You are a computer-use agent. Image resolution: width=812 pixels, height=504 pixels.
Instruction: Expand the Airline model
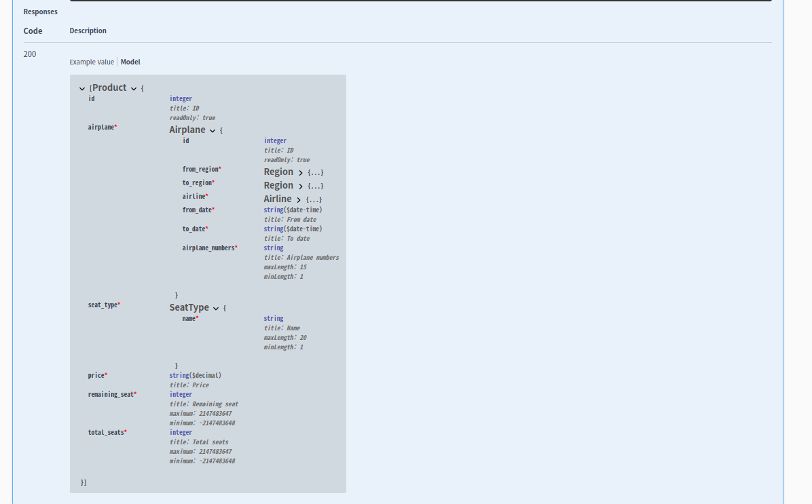299,199
